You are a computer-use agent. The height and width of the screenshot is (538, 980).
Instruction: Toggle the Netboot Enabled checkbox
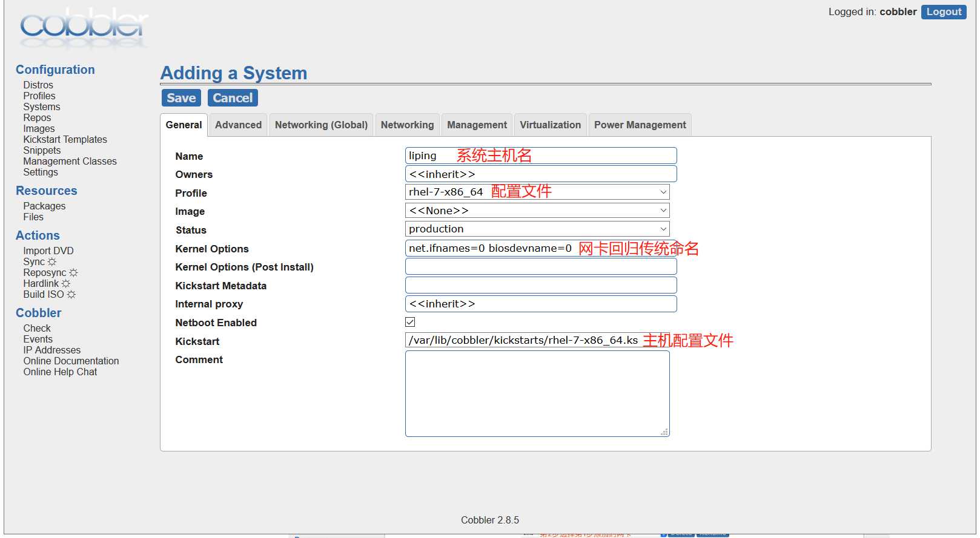click(410, 322)
